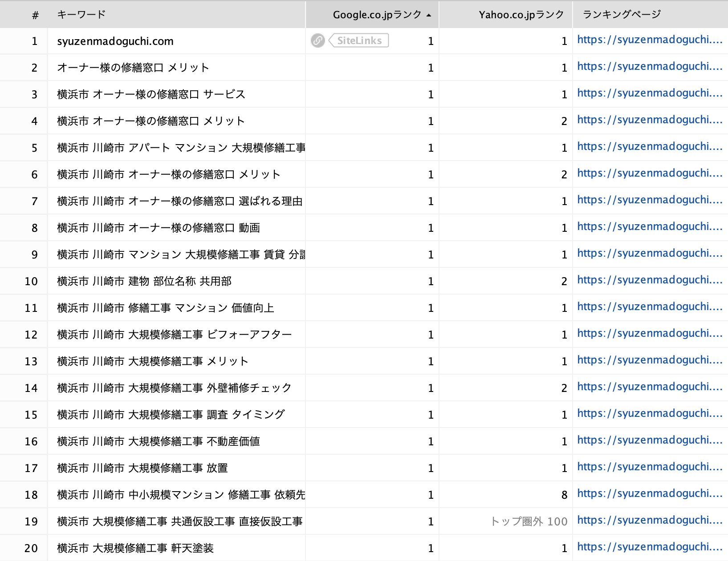Select keyword ending with 不動産価値
Screen dimensions: 728x561
click(159, 441)
